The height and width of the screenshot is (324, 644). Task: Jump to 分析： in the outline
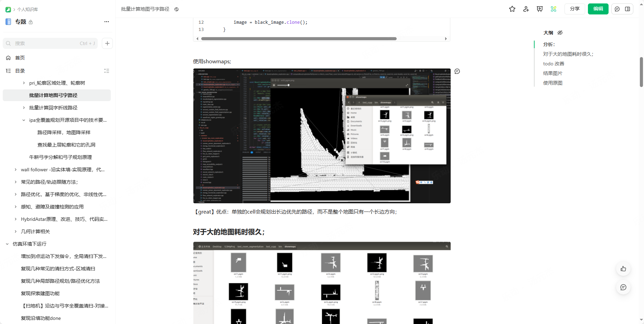point(549,44)
